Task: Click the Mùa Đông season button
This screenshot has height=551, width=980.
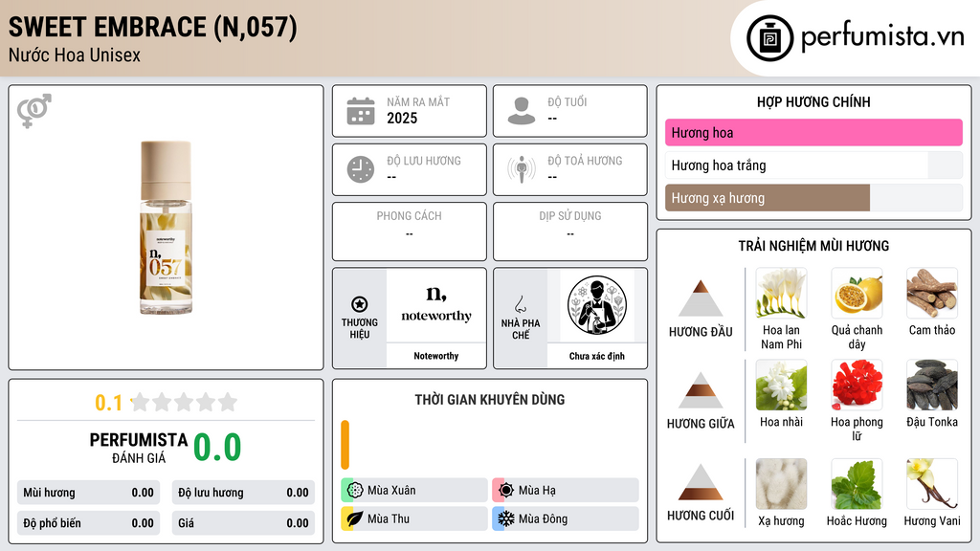Action: pos(566,519)
